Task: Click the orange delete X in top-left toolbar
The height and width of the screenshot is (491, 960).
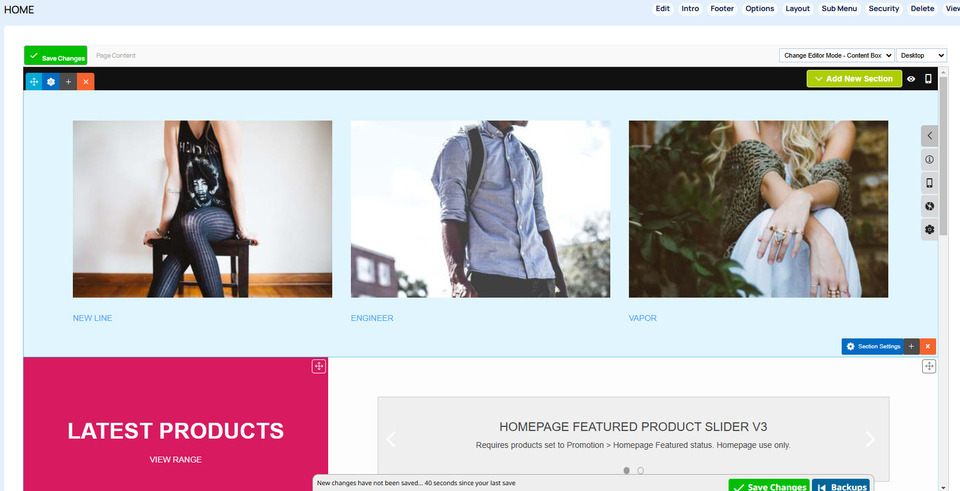Action: coord(86,81)
